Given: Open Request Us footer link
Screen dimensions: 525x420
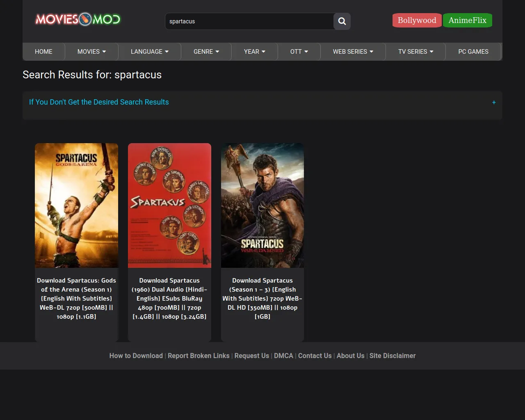Looking at the screenshot, I should (252, 356).
